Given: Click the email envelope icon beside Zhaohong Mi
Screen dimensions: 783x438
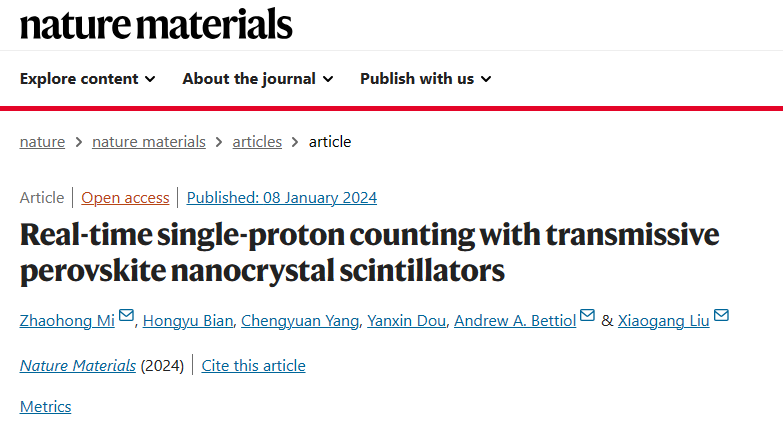Looking at the screenshot, I should (126, 316).
